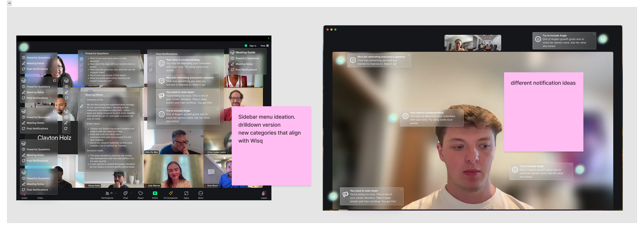
Task: Click the Leave meeting icon
Action: (264, 194)
